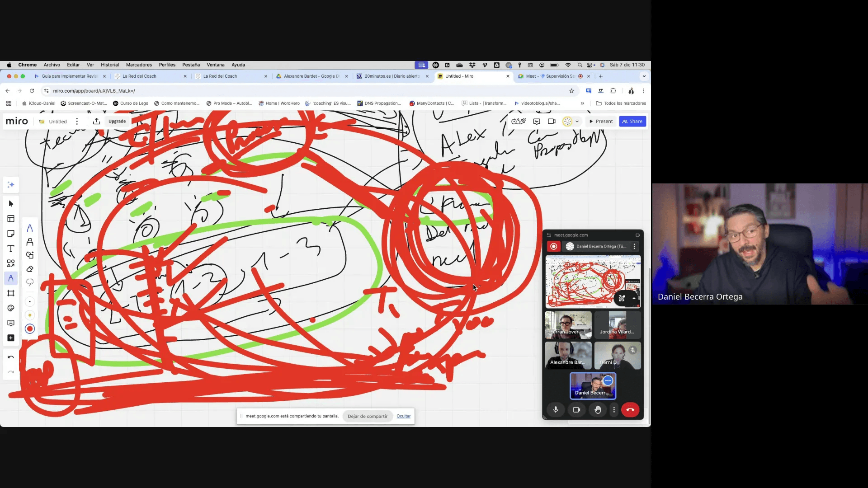Switch to 20minutos.es tab

coord(392,76)
